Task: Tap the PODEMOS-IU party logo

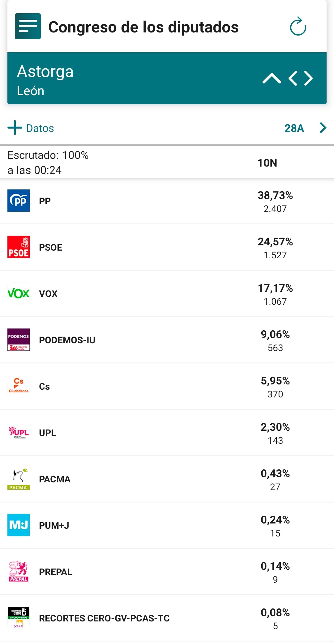Action: coord(19,340)
